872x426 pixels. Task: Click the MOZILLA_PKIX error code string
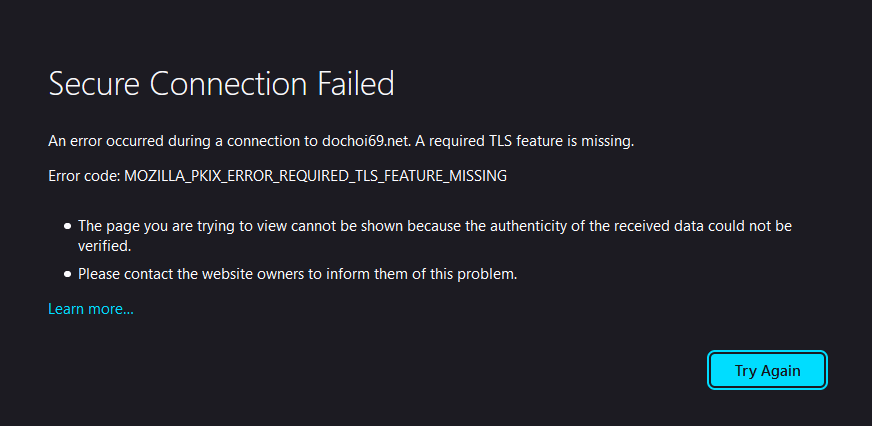(315, 176)
